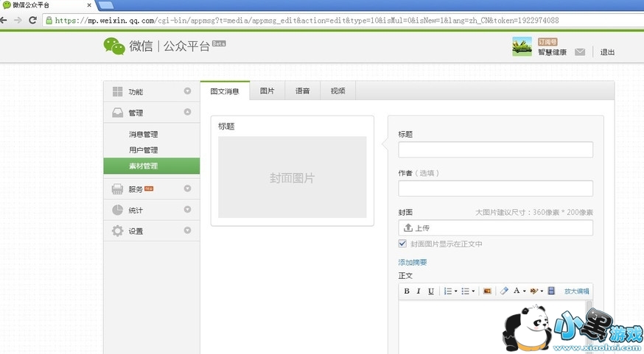Click the 管理 inbox tray icon
Viewport: 644px width, 354px height.
pos(117,113)
